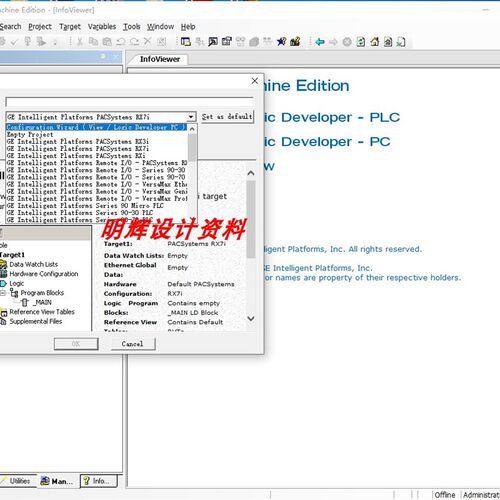Select Hardware Configuration tree node
The image size is (500, 500).
[44, 274]
